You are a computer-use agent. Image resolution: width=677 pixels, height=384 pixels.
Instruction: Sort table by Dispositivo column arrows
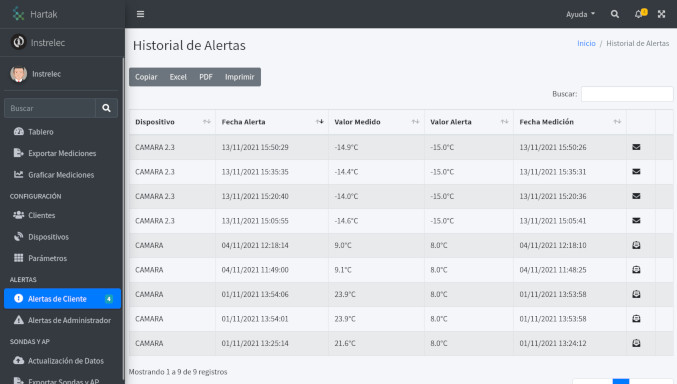click(x=207, y=122)
